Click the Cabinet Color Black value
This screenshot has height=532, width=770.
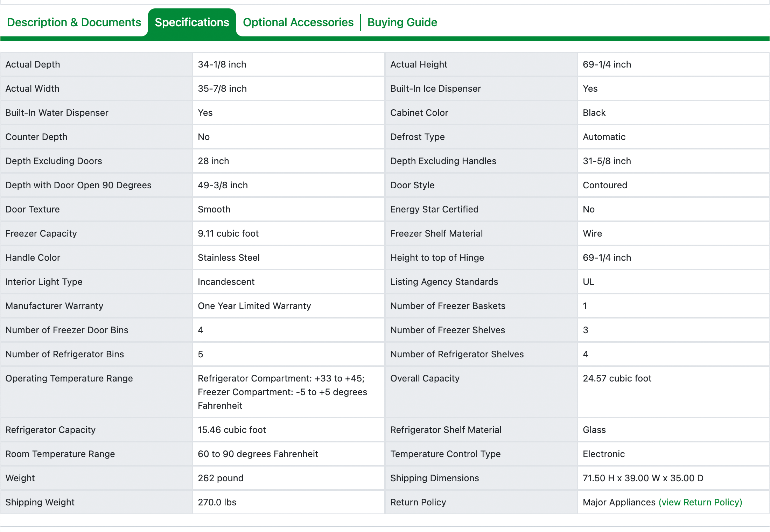tap(594, 113)
